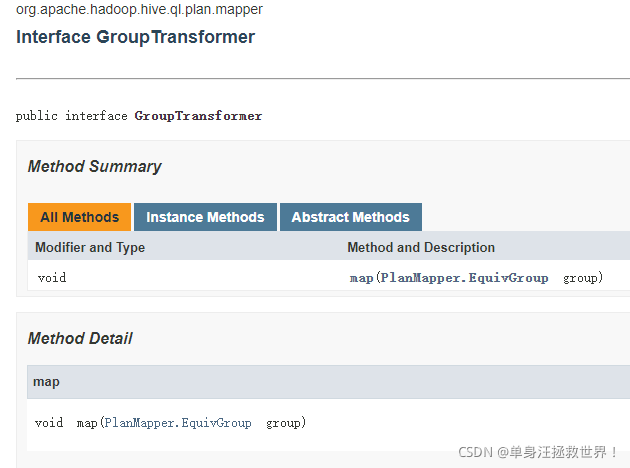Click the Method Detail heading
This screenshot has width=630, height=468.
coord(80,338)
